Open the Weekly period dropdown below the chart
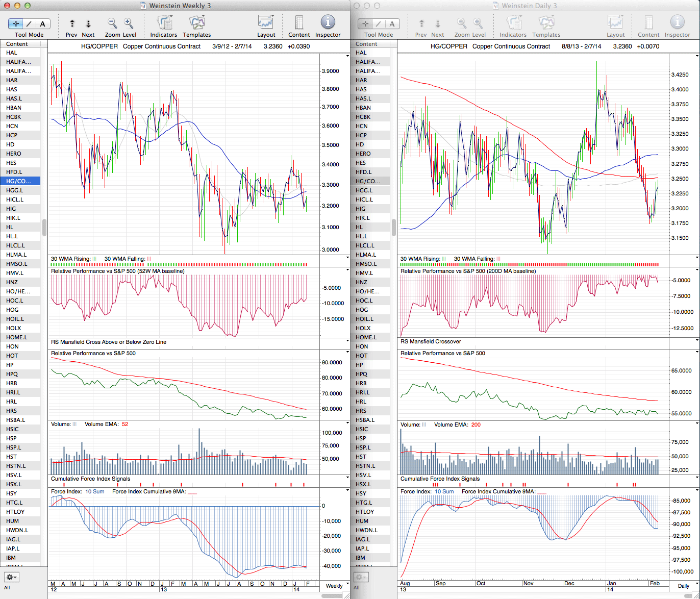The height and width of the screenshot is (599, 700). coord(334,586)
